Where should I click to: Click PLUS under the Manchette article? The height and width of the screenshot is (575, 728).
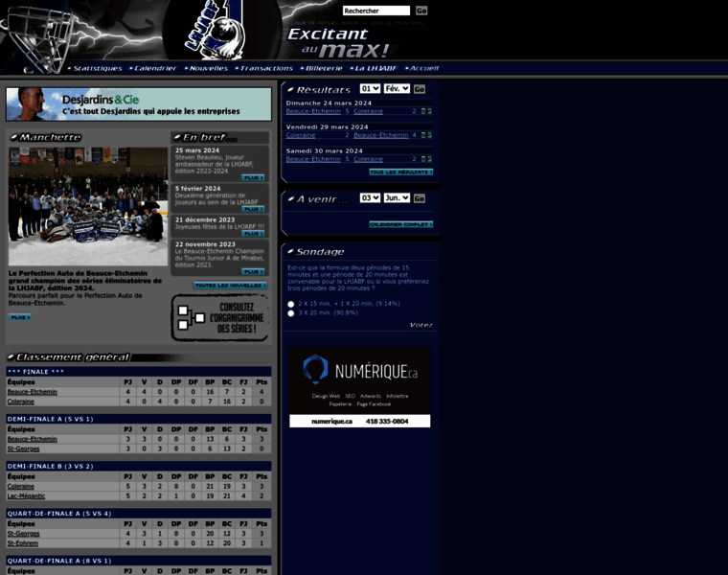(x=20, y=317)
